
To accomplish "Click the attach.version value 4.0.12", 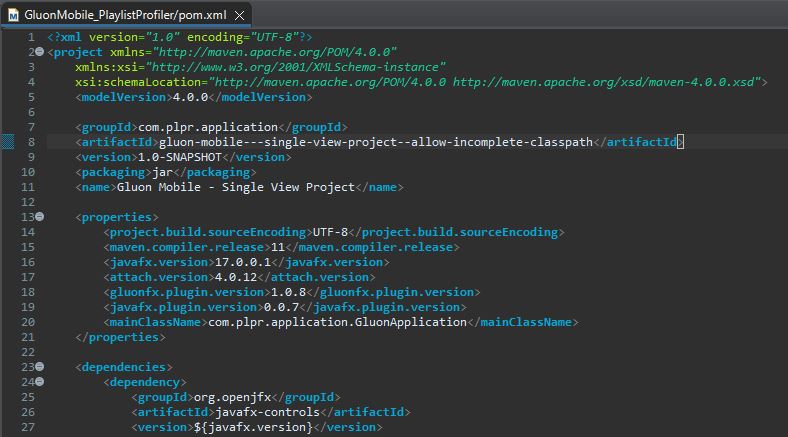I will 236,277.
